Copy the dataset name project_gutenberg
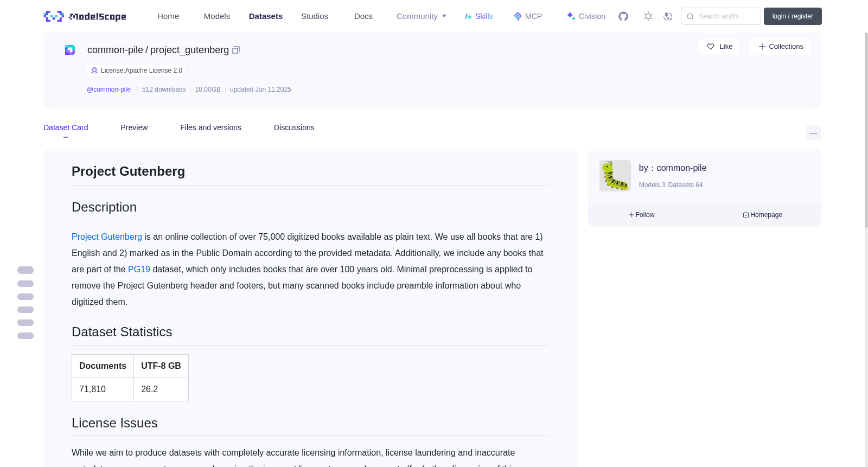Image resolution: width=868 pixels, height=467 pixels. [236, 50]
